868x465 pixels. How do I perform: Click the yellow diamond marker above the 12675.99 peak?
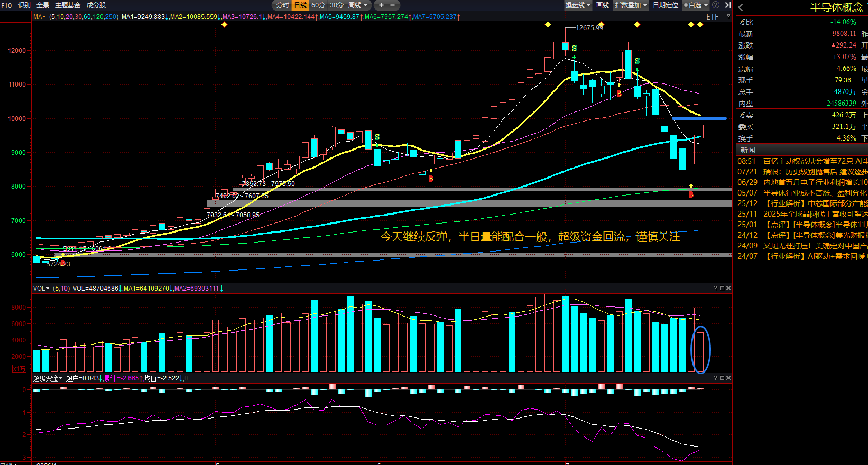[x=548, y=25]
